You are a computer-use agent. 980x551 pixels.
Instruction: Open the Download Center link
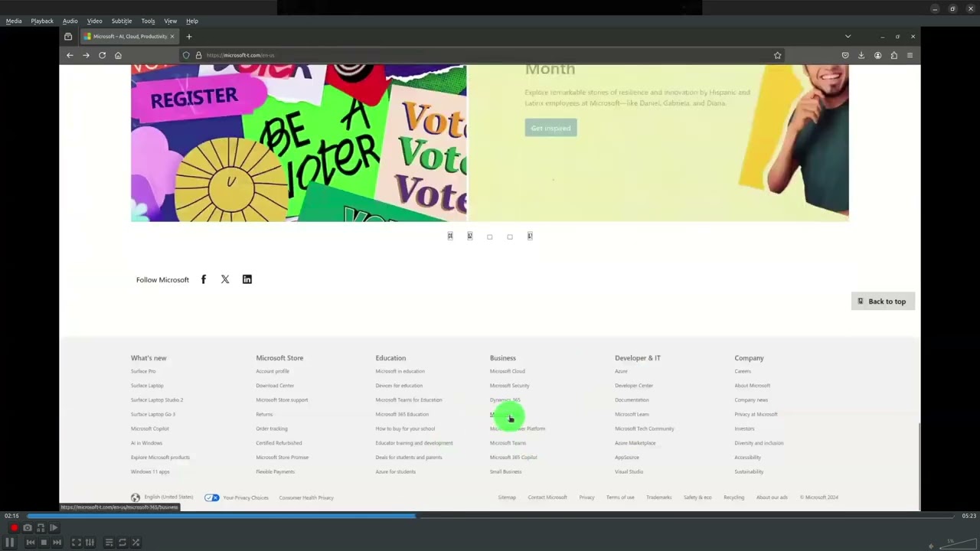pyautogui.click(x=275, y=386)
